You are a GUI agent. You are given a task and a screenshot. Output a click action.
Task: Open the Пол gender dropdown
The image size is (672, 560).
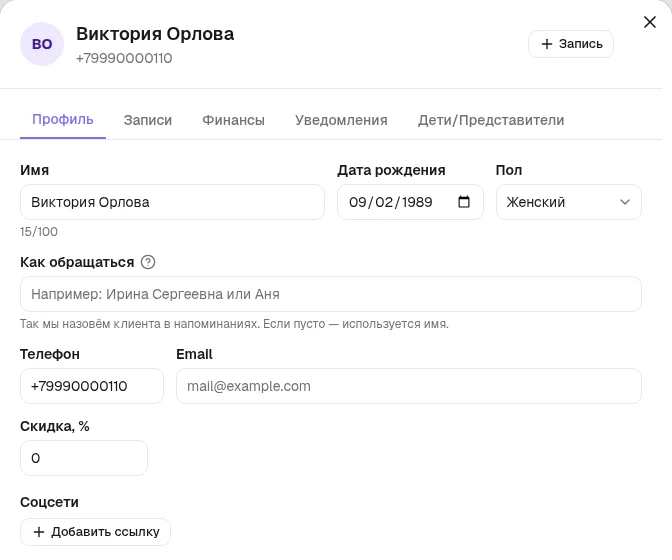point(568,202)
